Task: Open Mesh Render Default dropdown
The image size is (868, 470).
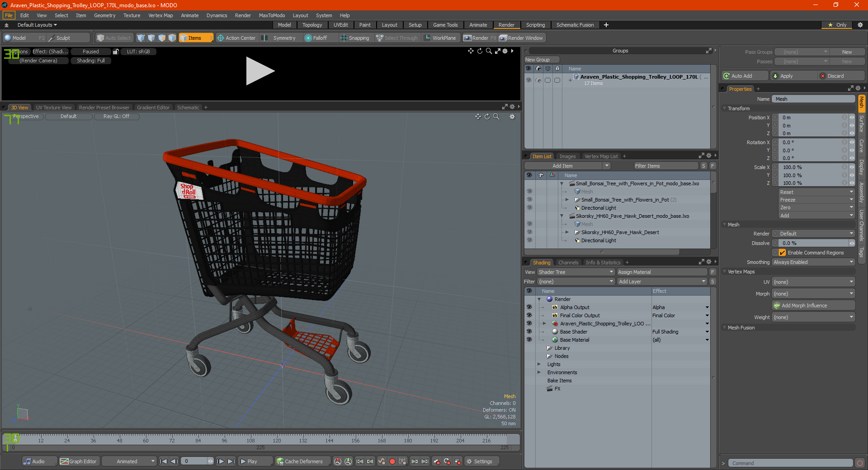Action: point(813,234)
